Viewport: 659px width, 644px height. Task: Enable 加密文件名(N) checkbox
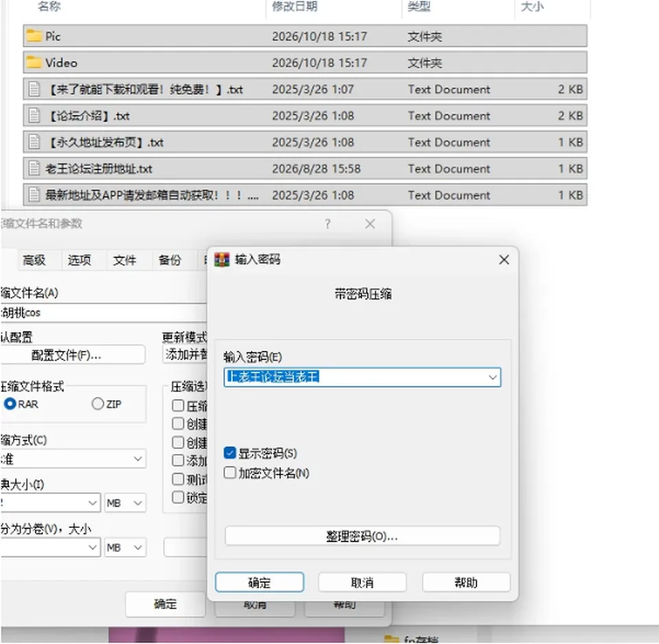tap(230, 472)
